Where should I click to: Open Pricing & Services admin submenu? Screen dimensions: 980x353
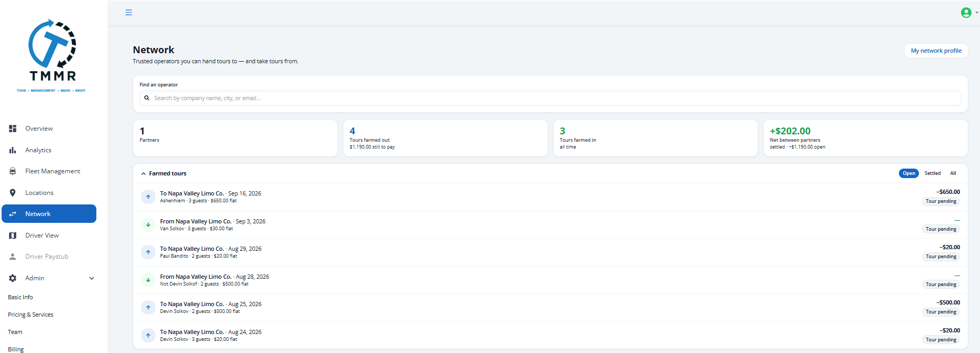tap(31, 315)
